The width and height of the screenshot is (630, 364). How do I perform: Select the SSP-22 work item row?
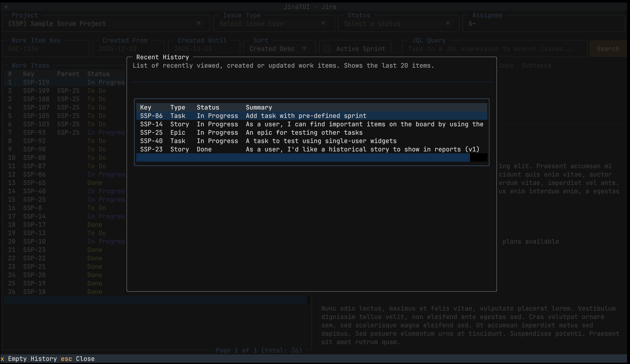[65, 258]
